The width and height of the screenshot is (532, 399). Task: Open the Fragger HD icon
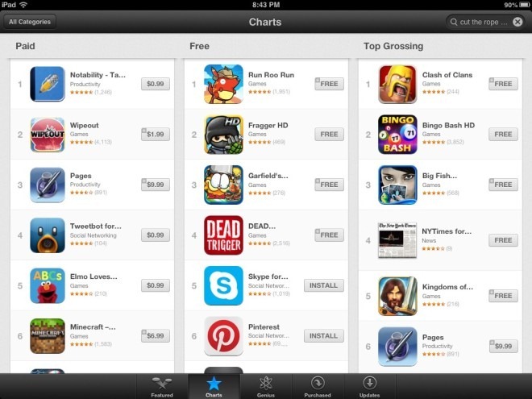(x=223, y=135)
